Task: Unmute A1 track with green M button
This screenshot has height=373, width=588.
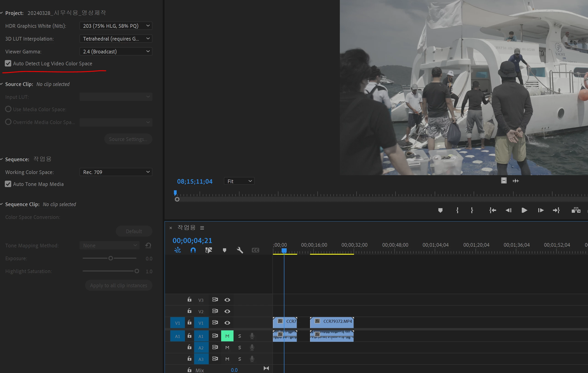Action: pos(227,336)
